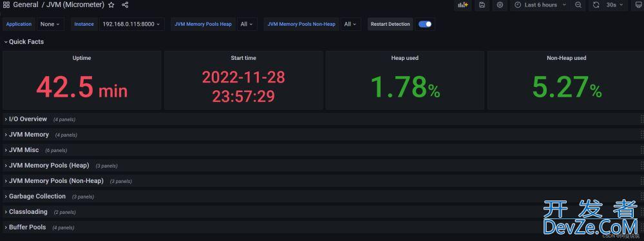Click the Restart Detection label
644x241 pixels.
coord(390,24)
